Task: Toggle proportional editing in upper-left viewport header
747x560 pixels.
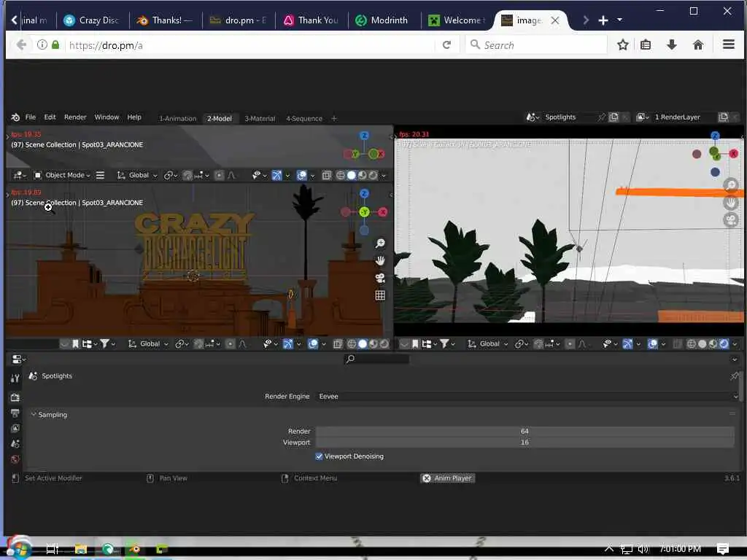Action: click(x=219, y=175)
